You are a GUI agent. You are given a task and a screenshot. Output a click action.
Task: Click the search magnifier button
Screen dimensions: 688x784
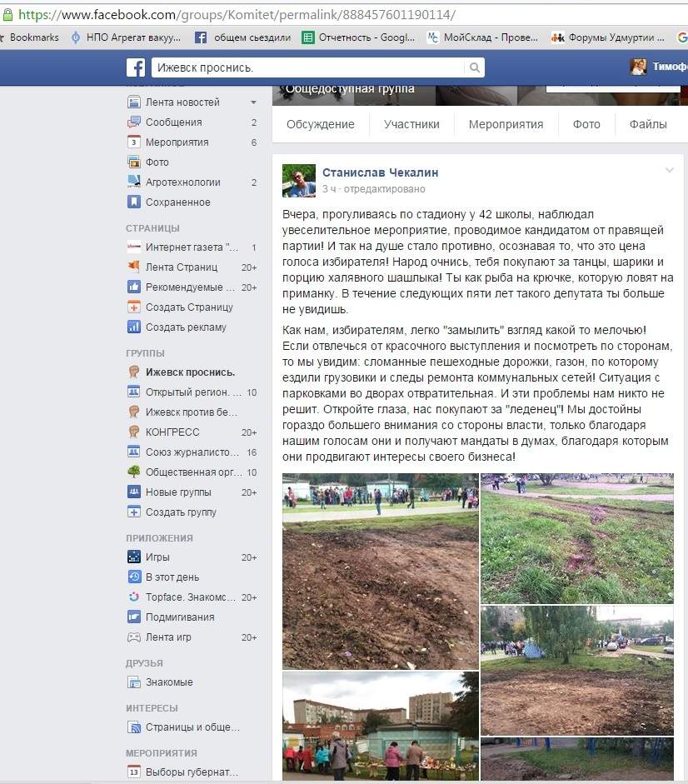[x=474, y=68]
